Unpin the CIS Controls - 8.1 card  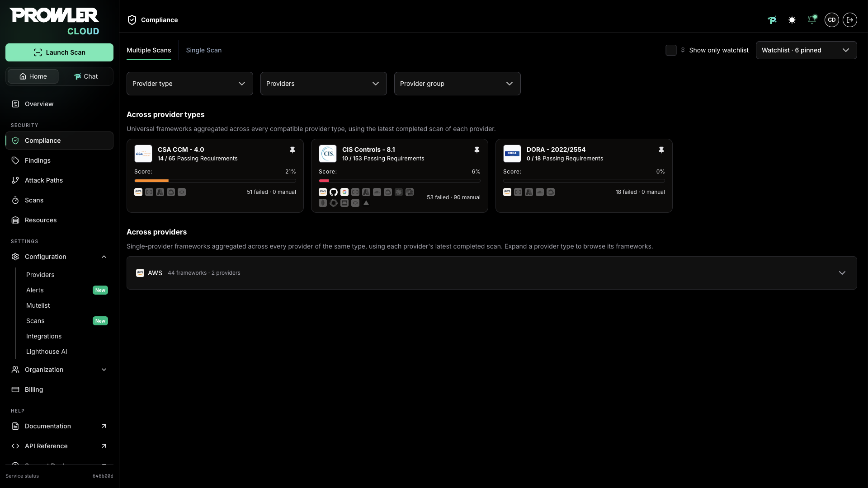tap(477, 150)
